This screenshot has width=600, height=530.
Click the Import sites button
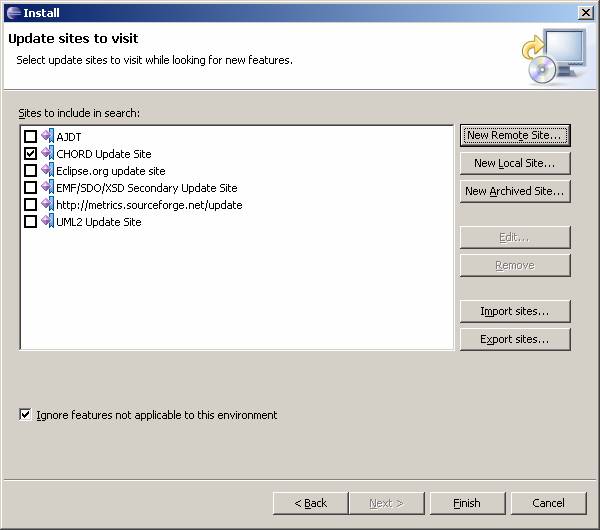click(515, 311)
